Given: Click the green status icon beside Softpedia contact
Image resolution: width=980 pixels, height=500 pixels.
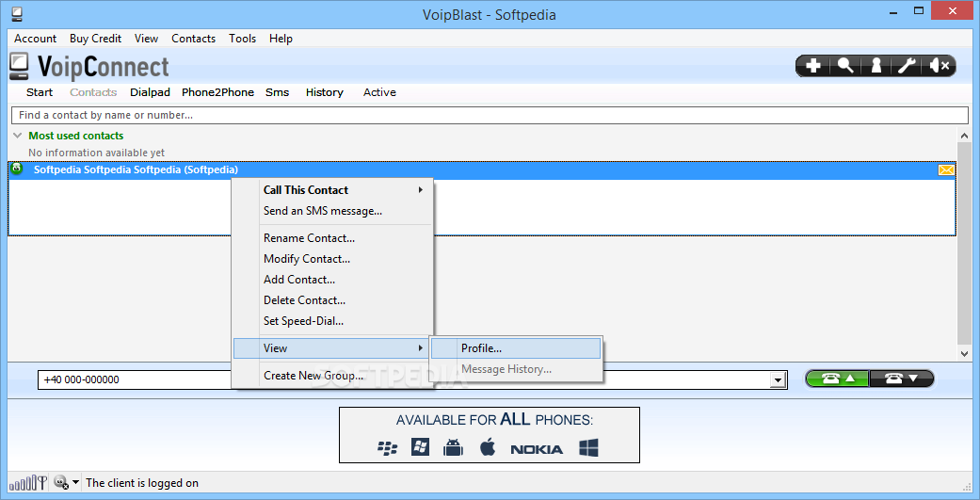Looking at the screenshot, I should 17,169.
